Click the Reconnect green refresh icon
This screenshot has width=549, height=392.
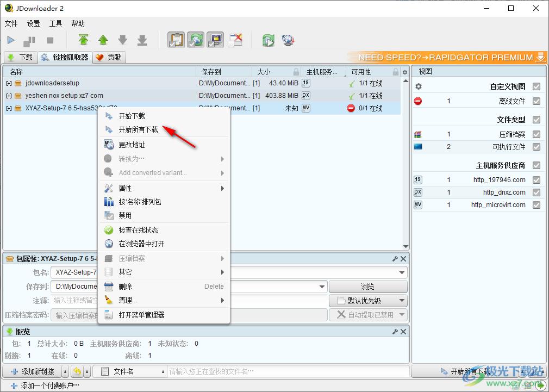[x=269, y=40]
